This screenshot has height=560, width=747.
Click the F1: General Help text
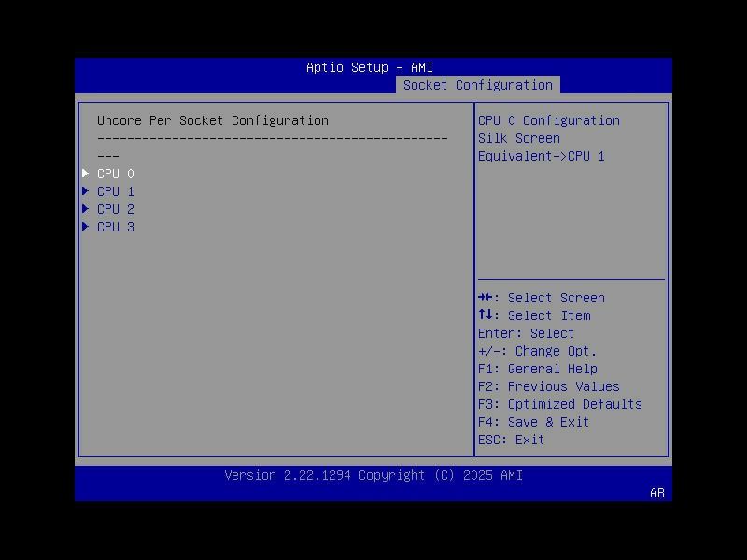click(x=537, y=368)
